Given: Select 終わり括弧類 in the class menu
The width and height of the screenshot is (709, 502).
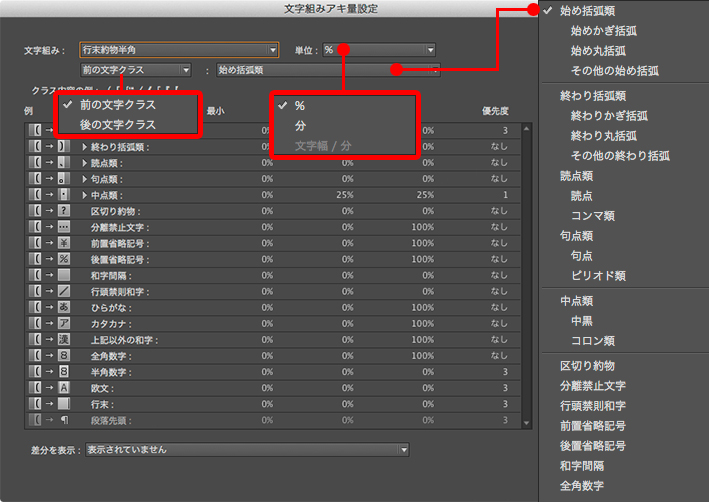Looking at the screenshot, I should point(593,96).
